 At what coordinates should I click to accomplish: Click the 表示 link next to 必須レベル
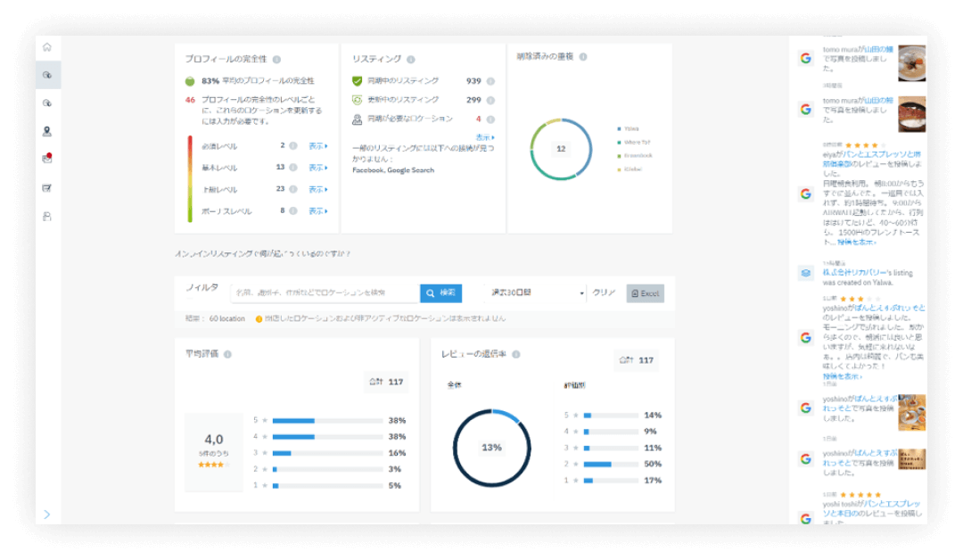click(318, 144)
